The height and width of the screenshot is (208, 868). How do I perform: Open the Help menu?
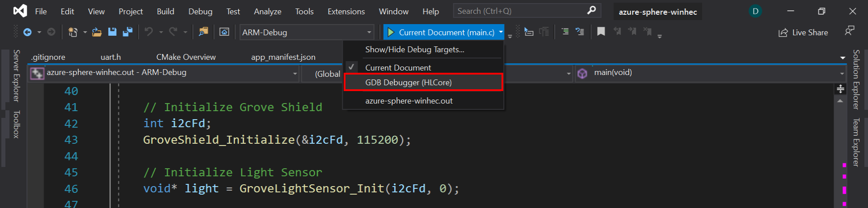click(x=430, y=12)
